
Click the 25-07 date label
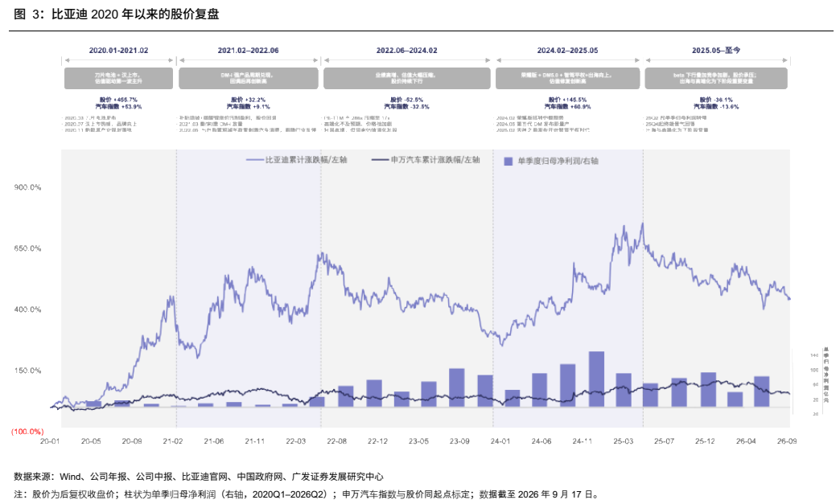pyautogui.click(x=665, y=440)
